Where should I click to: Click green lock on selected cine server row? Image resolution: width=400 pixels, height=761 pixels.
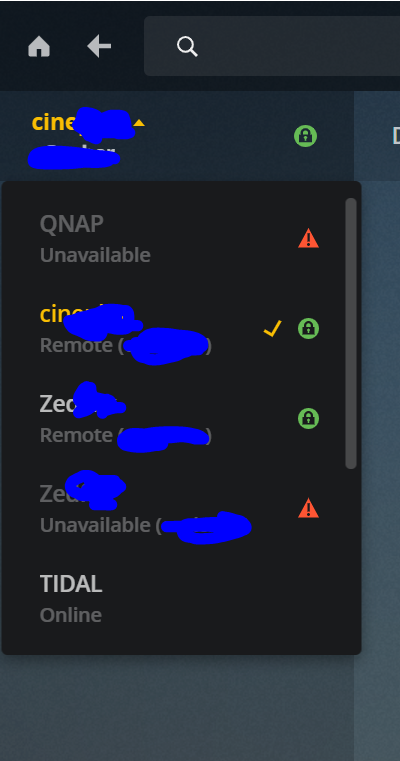[x=308, y=329]
